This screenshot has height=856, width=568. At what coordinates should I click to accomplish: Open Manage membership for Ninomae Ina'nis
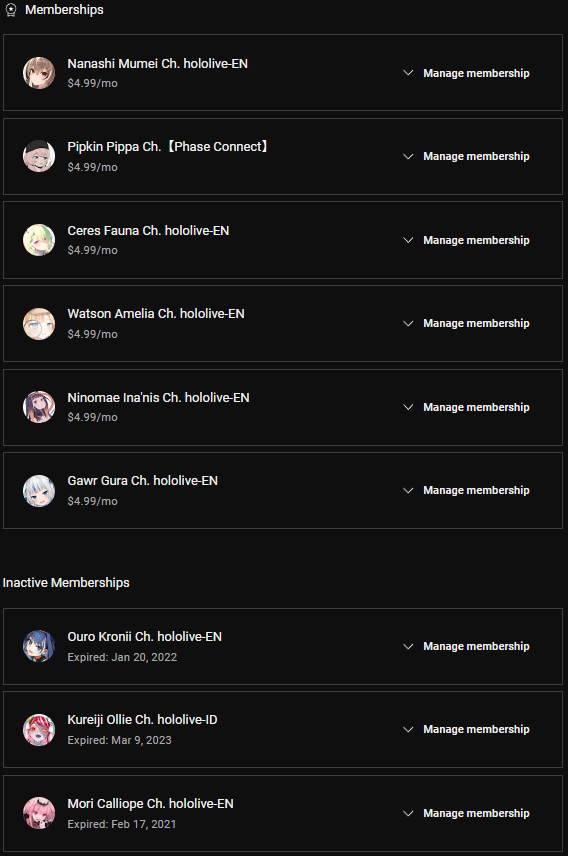pos(476,407)
